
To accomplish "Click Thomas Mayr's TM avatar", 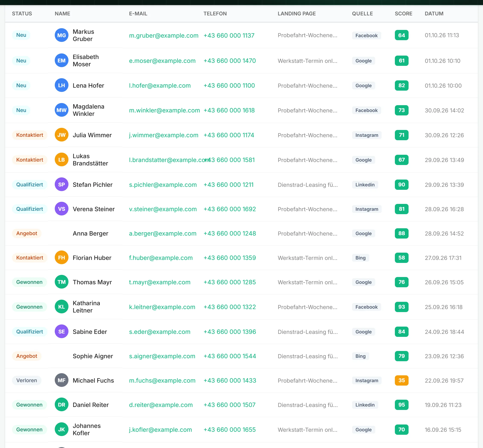I will [61, 282].
